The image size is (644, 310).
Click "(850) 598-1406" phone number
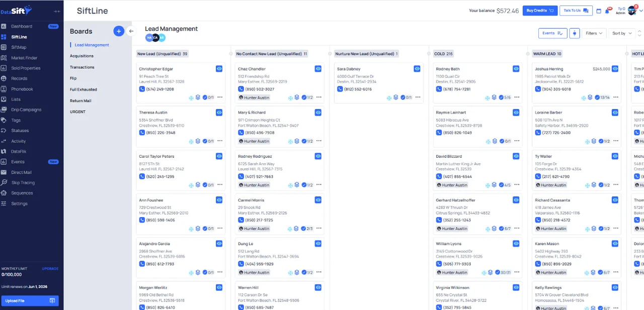pos(160,220)
